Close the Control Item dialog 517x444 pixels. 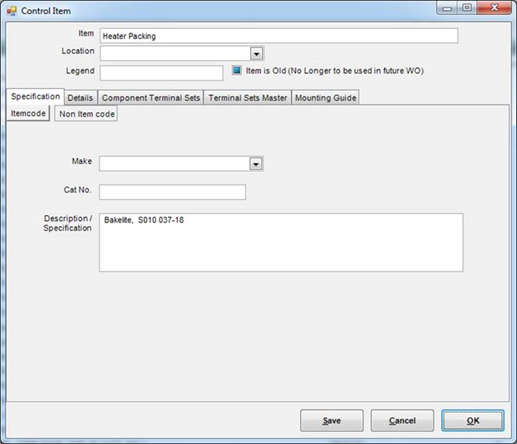pyautogui.click(x=494, y=8)
